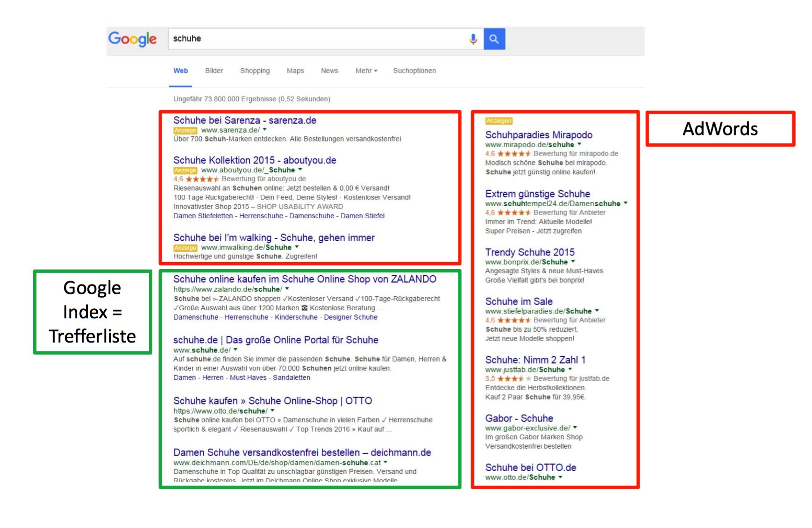Click the Sandaletten sitelink
This screenshot has height=528, width=812.
[x=292, y=378]
